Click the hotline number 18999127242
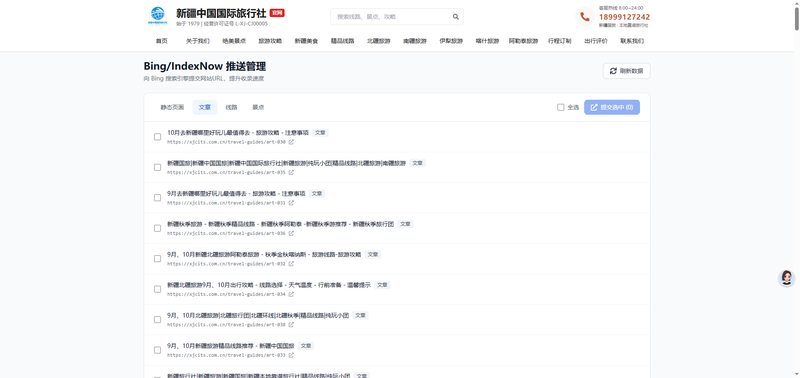The width and height of the screenshot is (800, 378). [x=624, y=17]
